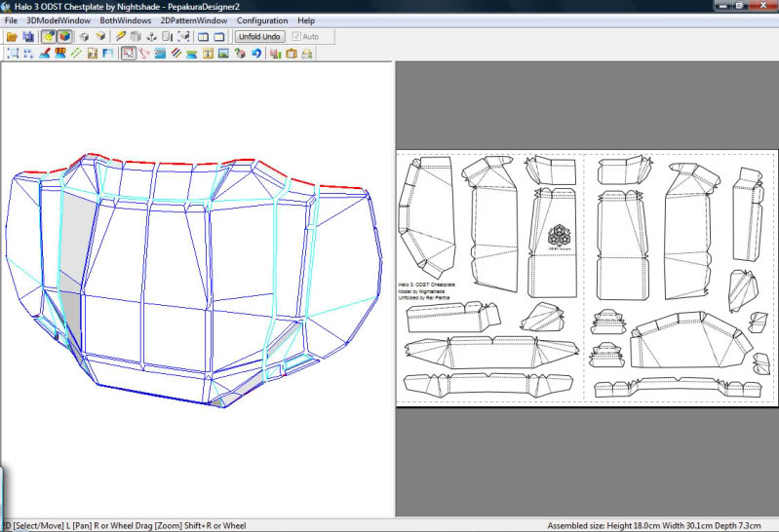Screen dimensions: 779x532
Task: Close the Pepakura window
Action: (x=762, y=6)
